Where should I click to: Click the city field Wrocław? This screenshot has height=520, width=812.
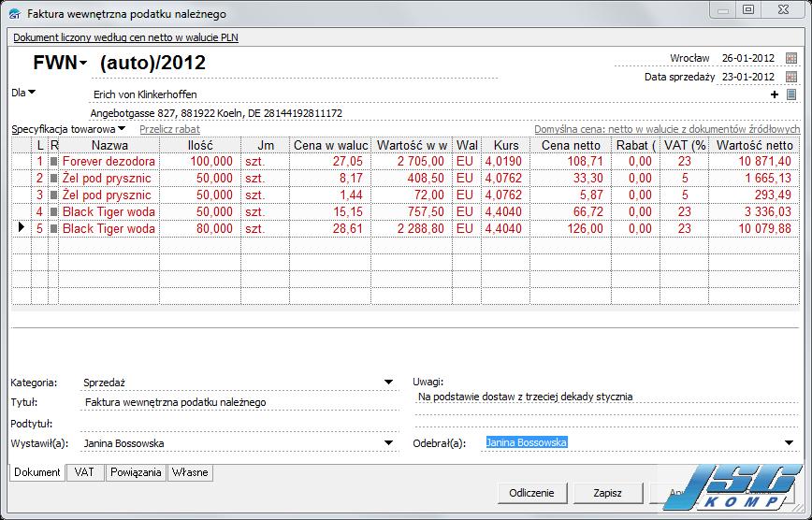689,58
